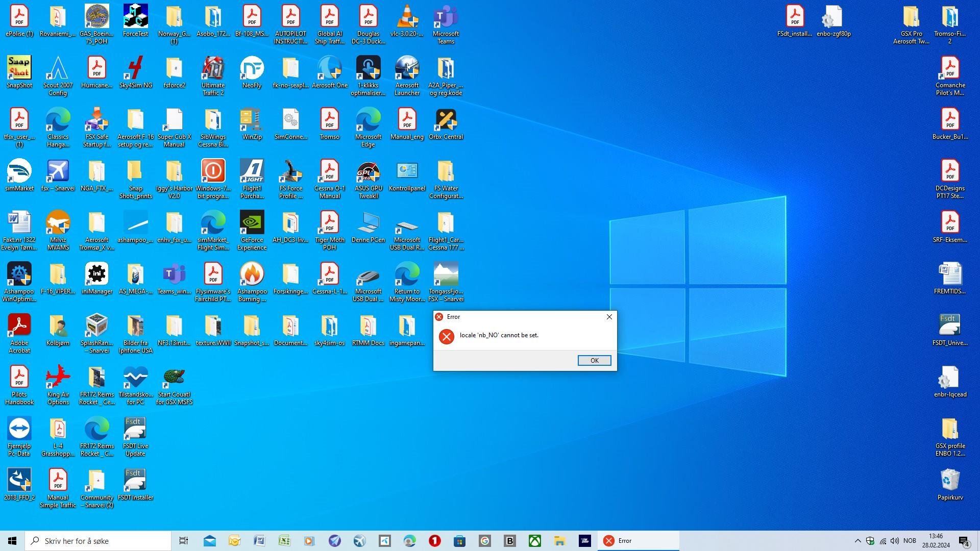The height and width of the screenshot is (551, 980).
Task: Open Word from the taskbar
Action: point(259,541)
